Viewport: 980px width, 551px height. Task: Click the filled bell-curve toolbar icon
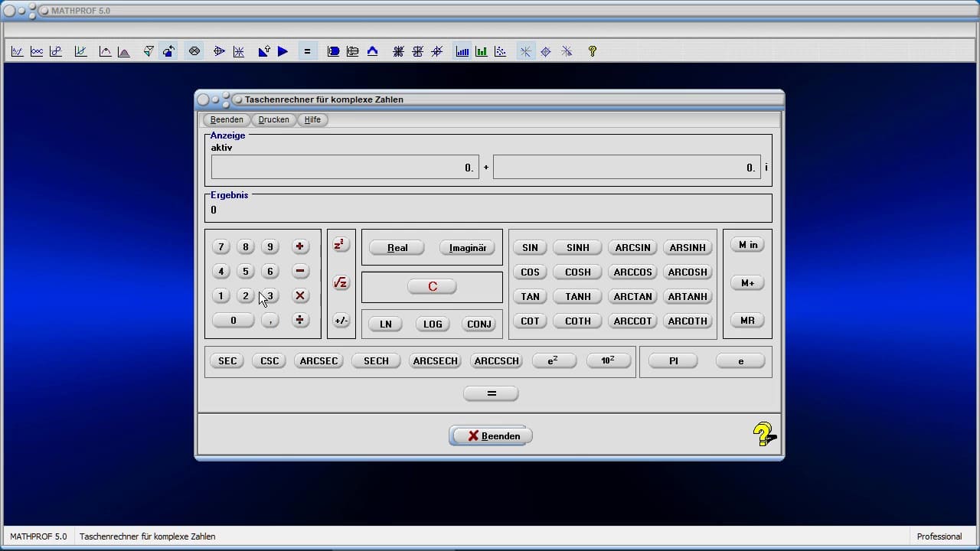[x=123, y=51]
